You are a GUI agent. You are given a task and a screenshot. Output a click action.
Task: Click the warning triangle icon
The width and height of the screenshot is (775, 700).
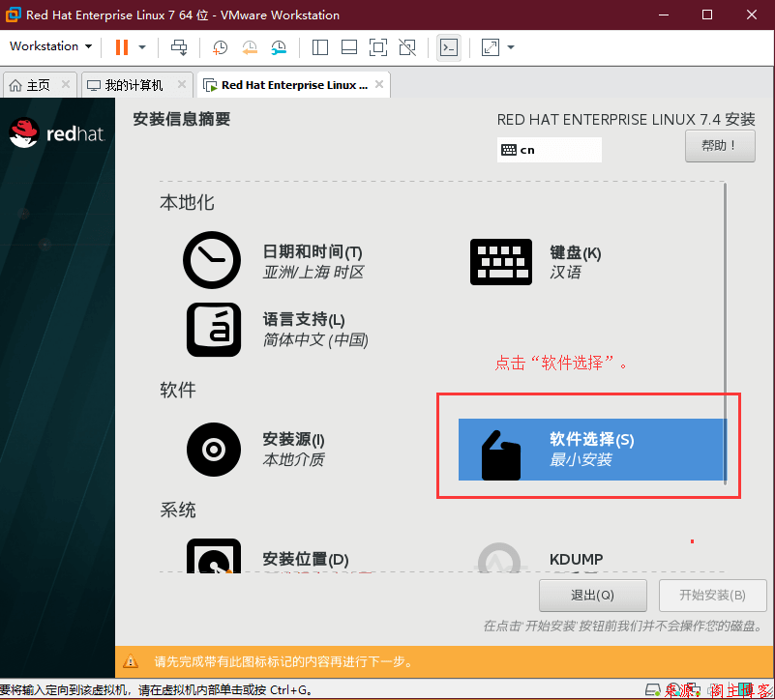point(131,661)
